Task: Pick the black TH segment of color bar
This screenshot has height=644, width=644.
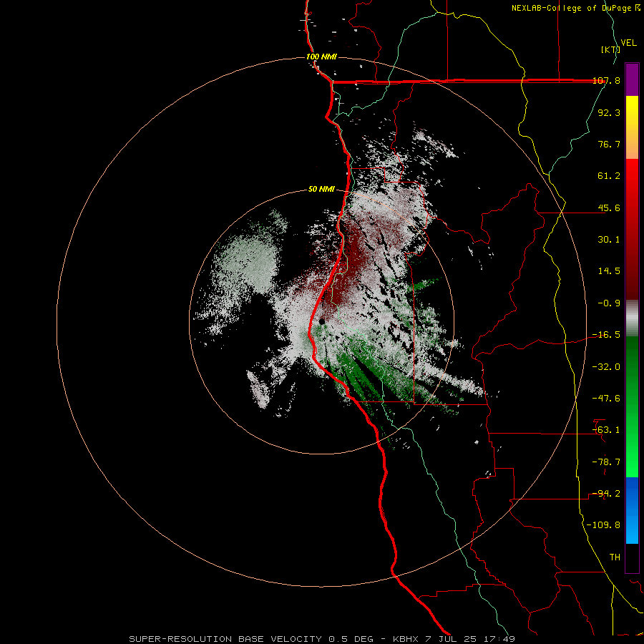Action: [x=632, y=558]
